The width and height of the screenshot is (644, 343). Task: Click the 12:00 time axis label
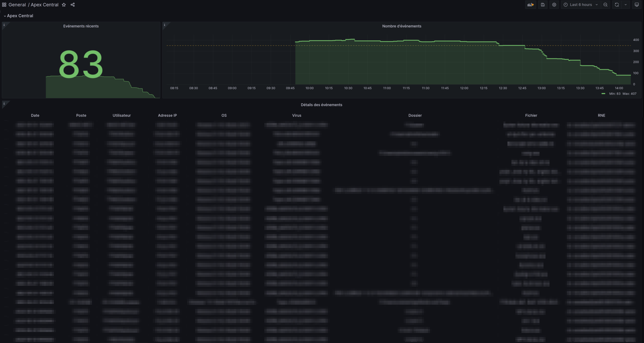click(464, 88)
